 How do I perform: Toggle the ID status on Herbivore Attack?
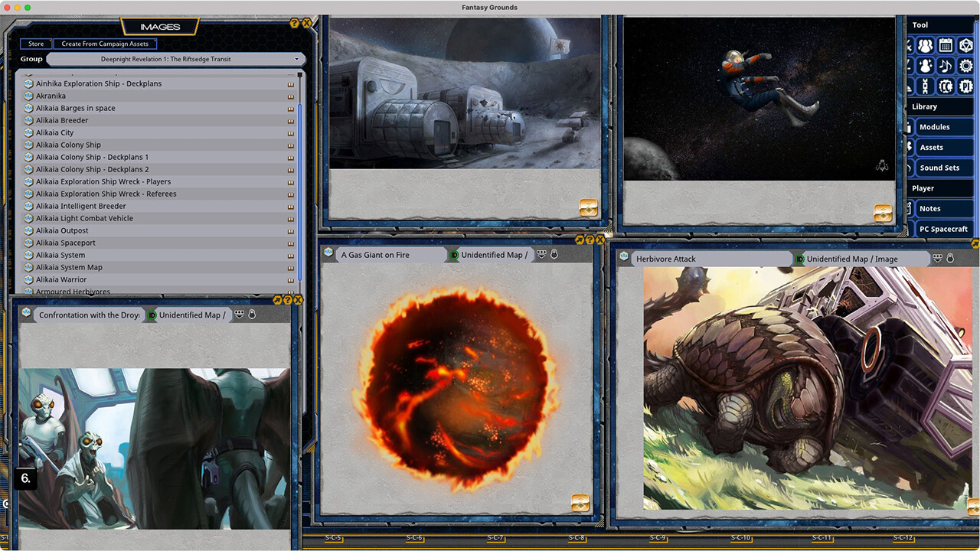799,259
